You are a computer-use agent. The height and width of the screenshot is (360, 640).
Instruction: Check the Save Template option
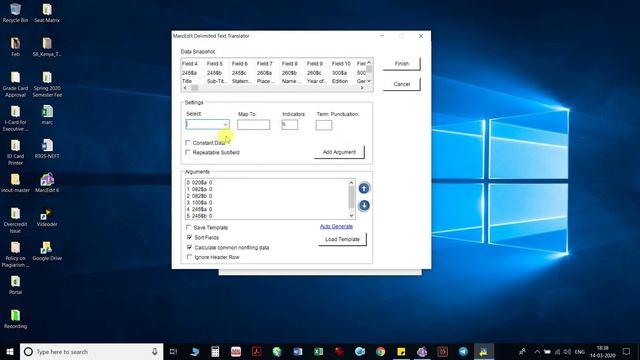(x=189, y=227)
